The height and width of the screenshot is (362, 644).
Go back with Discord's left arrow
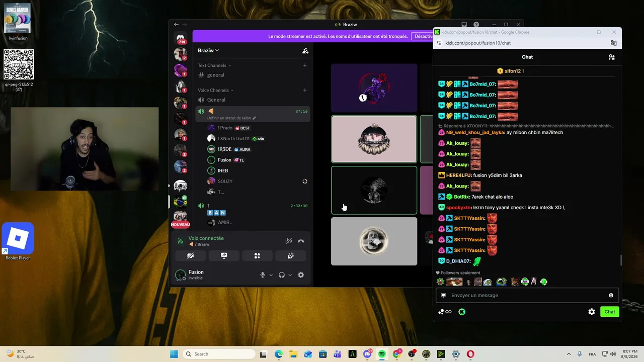click(176, 25)
